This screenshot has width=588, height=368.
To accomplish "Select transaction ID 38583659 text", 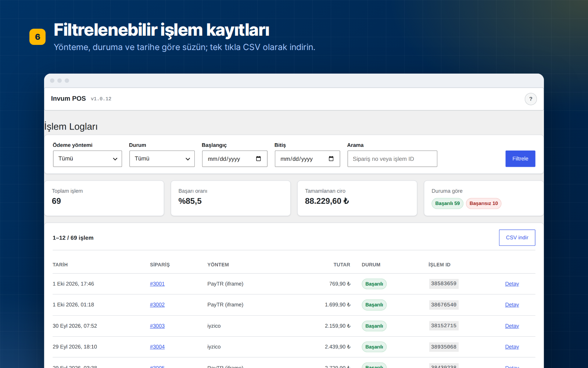I will point(444,284).
